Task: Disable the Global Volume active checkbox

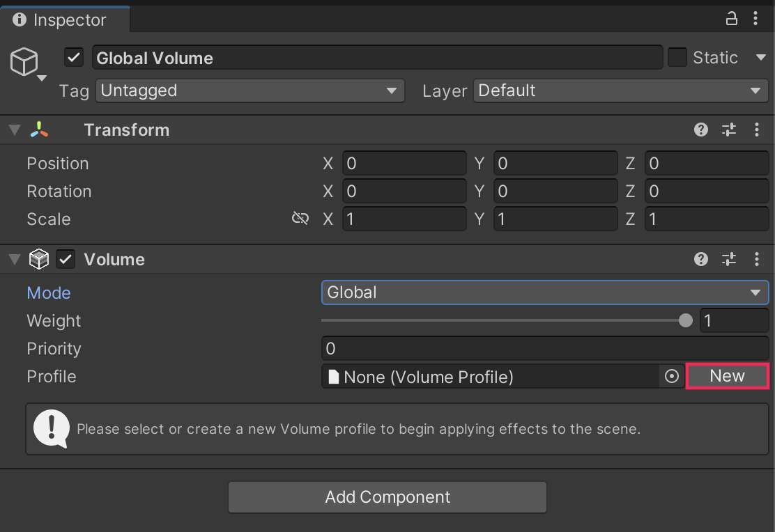Action: [x=74, y=58]
